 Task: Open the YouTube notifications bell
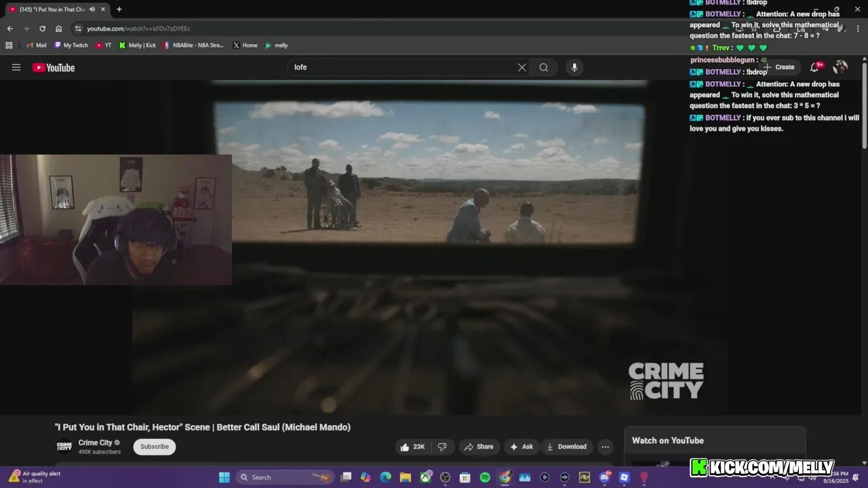815,66
